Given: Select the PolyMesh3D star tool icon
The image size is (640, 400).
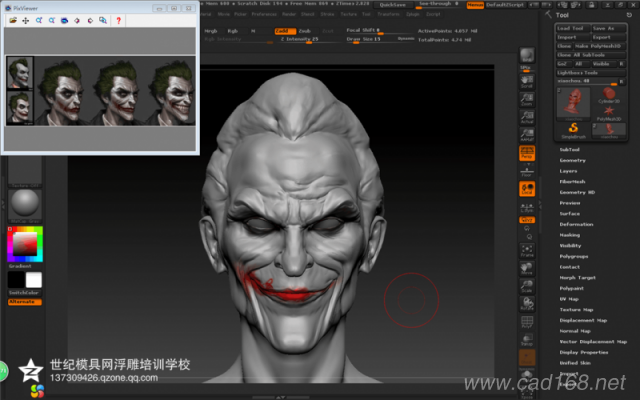Looking at the screenshot, I should [x=609, y=113].
